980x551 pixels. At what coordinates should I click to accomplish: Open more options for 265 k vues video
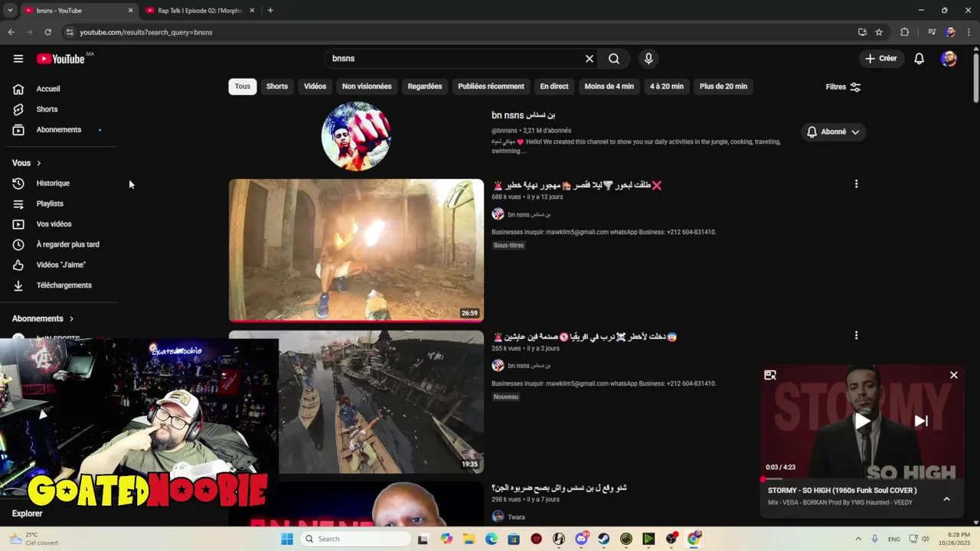click(x=856, y=335)
